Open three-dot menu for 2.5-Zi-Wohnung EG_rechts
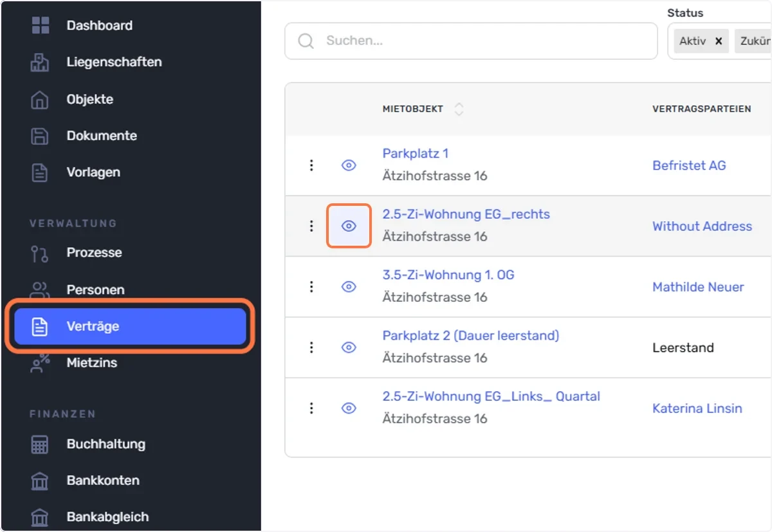 [311, 226]
